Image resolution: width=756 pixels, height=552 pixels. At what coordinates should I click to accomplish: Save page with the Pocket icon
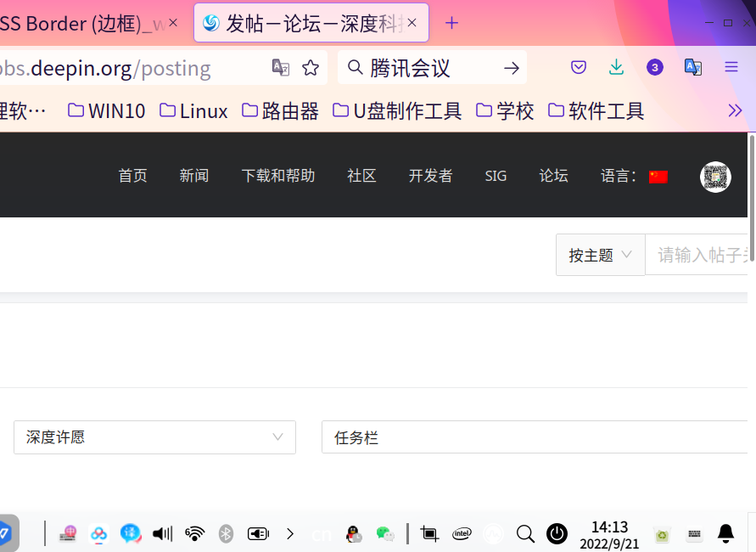tap(578, 67)
